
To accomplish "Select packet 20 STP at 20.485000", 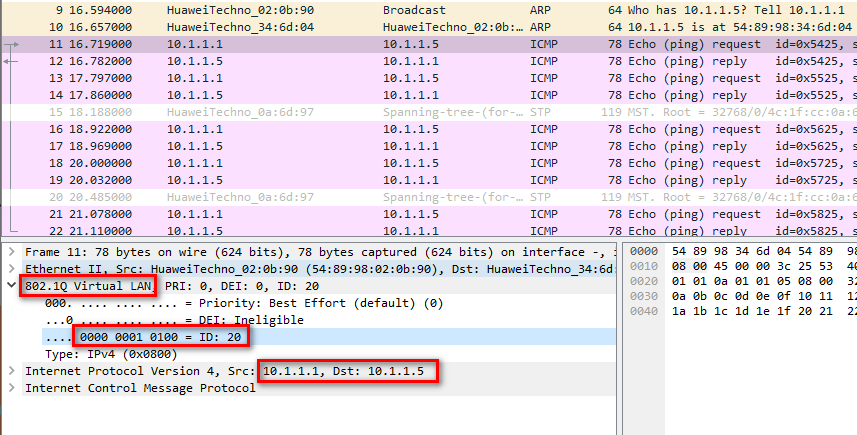I will 430,197.
